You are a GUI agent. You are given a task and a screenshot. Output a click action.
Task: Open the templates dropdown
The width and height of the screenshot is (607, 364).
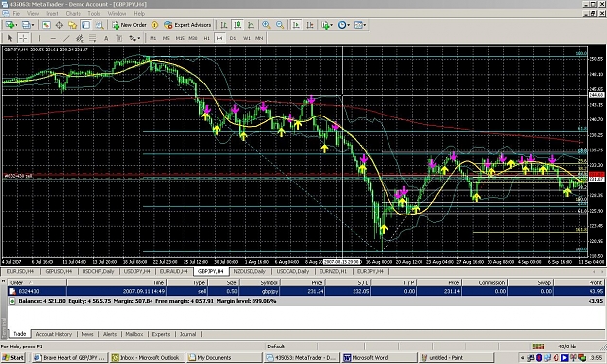point(360,25)
